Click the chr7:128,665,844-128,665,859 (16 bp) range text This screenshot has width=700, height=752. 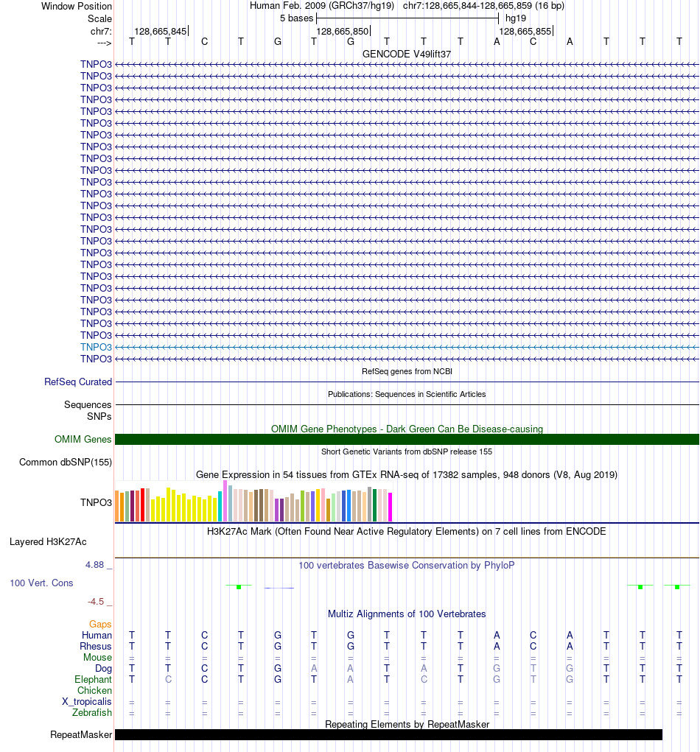(483, 6)
